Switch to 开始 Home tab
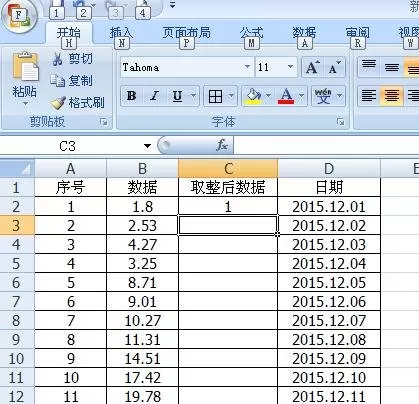The width and height of the screenshot is (419, 404). [68, 33]
